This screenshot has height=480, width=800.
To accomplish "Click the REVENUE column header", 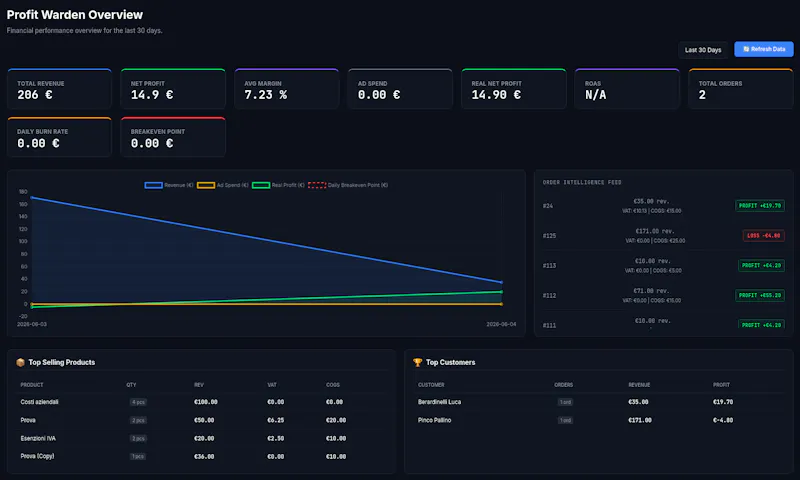I will (x=639, y=385).
